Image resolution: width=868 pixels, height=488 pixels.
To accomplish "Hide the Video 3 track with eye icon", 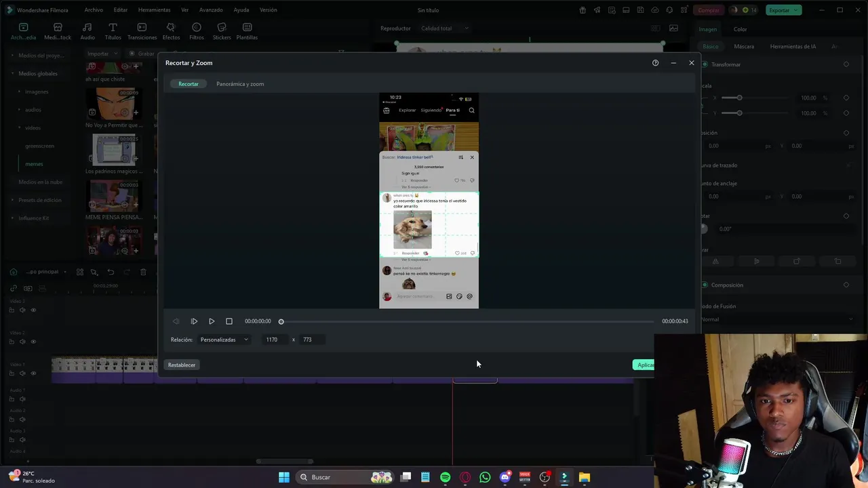I will [33, 310].
